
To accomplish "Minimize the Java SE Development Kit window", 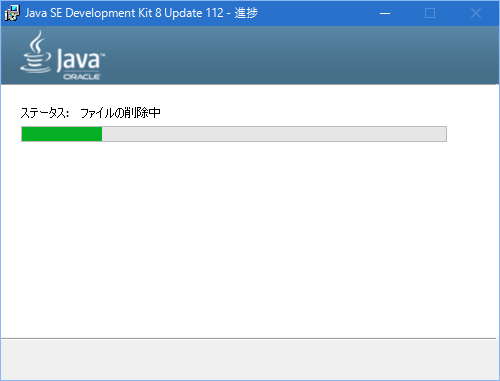I will click(385, 13).
